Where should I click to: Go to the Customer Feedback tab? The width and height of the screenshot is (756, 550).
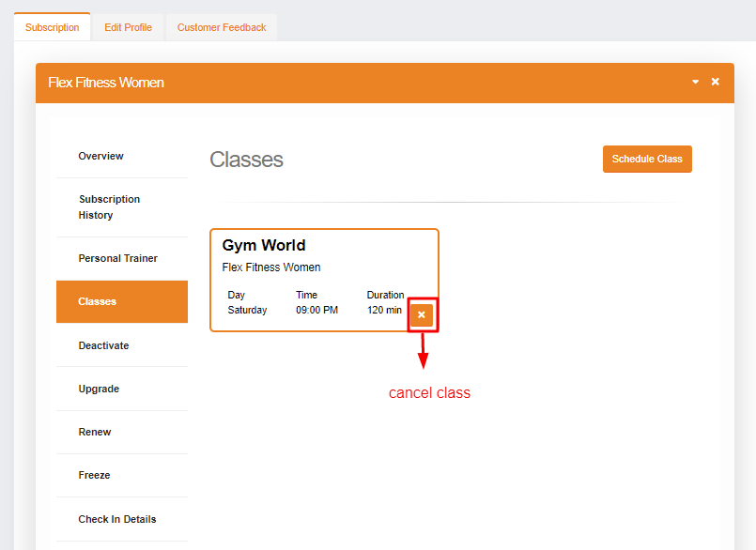[222, 27]
